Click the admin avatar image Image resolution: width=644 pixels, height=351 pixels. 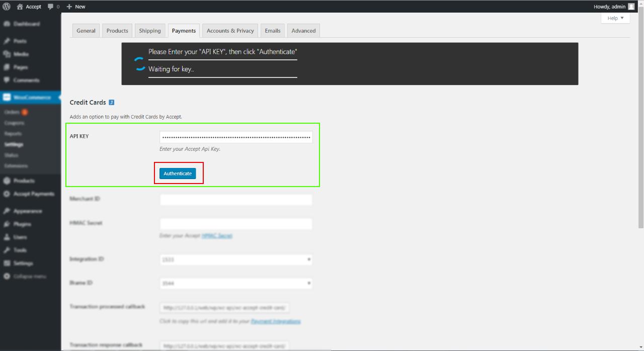(631, 7)
